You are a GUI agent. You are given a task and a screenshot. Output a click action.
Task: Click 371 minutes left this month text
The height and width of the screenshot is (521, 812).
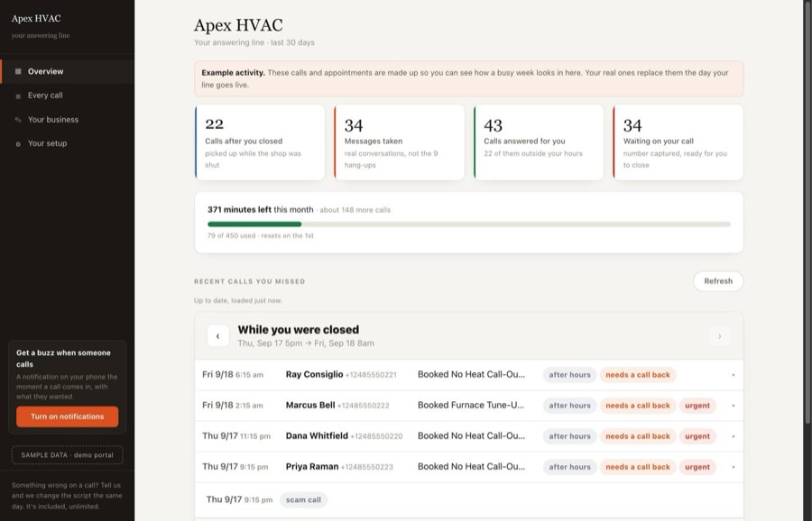(261, 209)
